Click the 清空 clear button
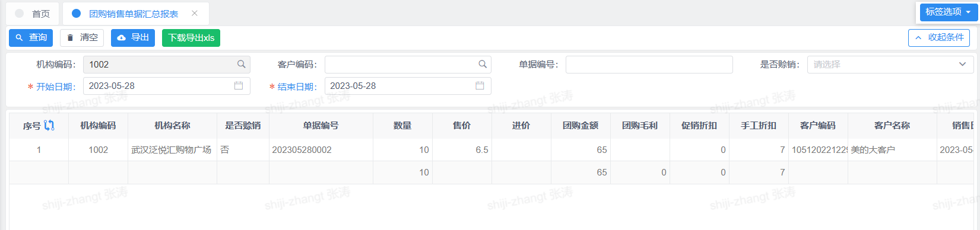980x230 pixels. pyautogui.click(x=82, y=38)
